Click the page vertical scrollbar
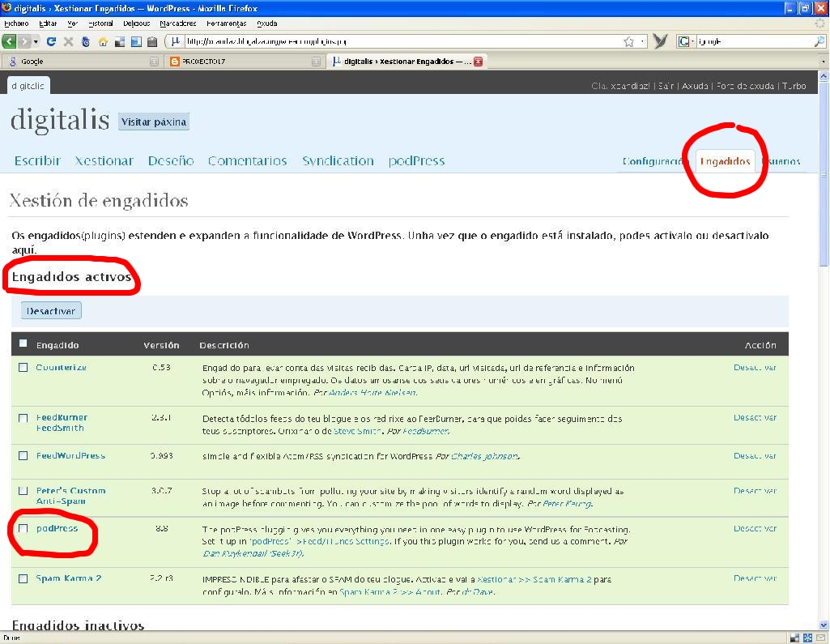The image size is (830, 644). (x=824, y=349)
